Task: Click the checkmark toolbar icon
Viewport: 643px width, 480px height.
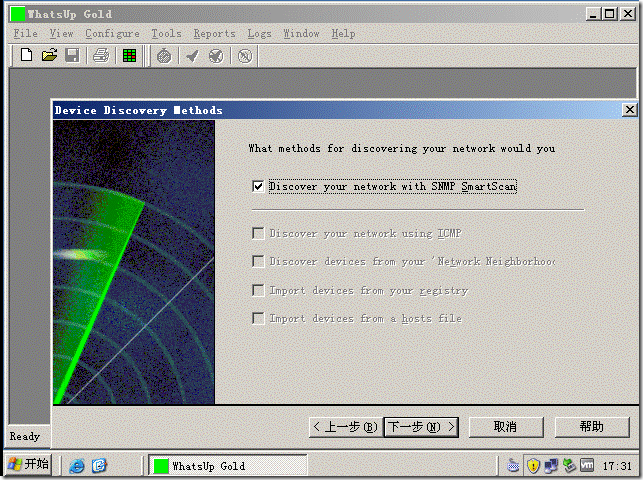Action: [x=192, y=56]
